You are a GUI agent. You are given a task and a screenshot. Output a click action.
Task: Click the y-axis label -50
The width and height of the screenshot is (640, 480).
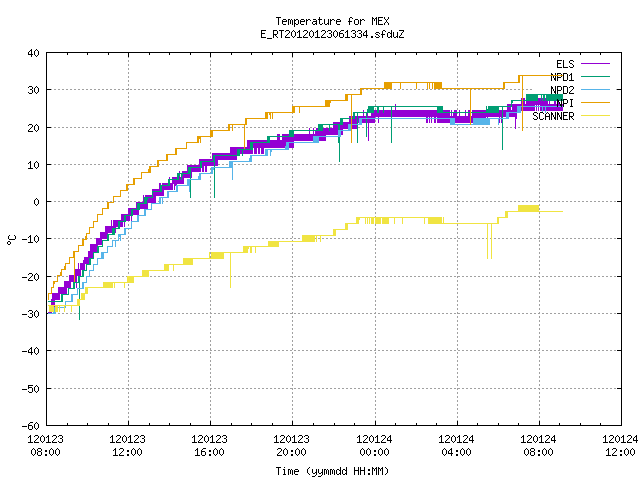[31, 389]
